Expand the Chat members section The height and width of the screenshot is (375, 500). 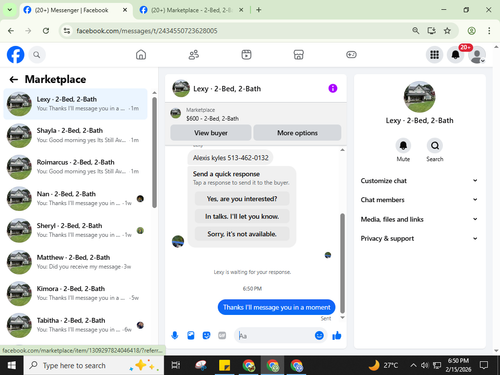pos(419,200)
